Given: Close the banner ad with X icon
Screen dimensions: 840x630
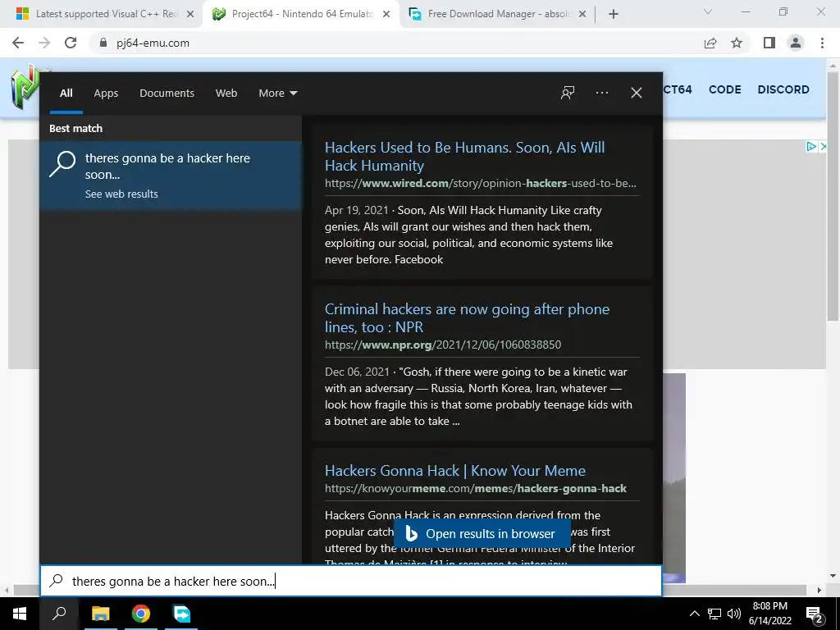Looking at the screenshot, I should tap(823, 146).
